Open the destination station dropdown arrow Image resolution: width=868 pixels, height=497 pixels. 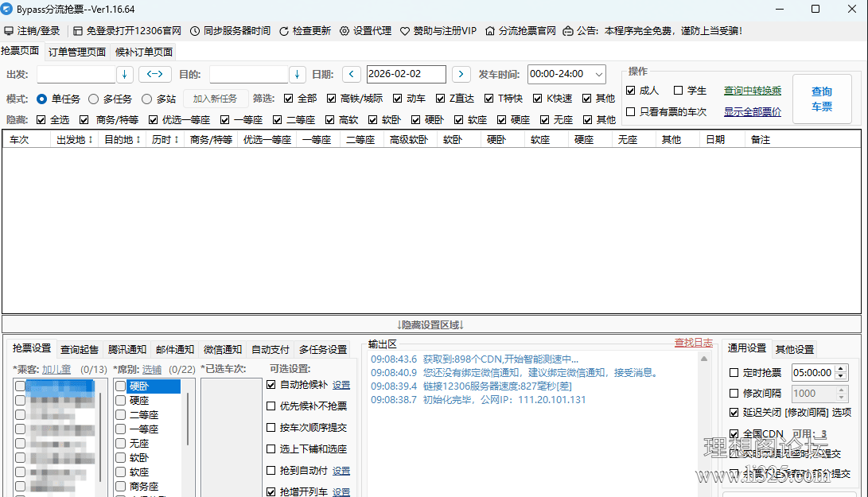[298, 74]
